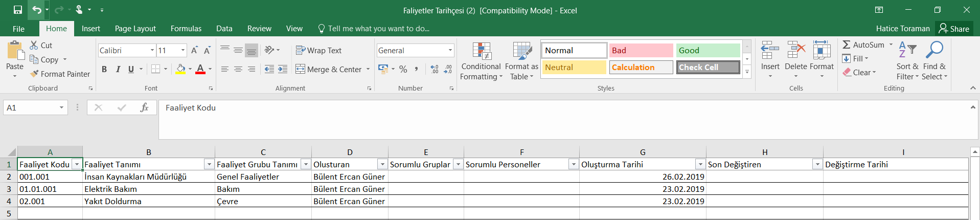This screenshot has width=980, height=220.
Task: Open Conditional Formatting menu
Action: [481, 61]
